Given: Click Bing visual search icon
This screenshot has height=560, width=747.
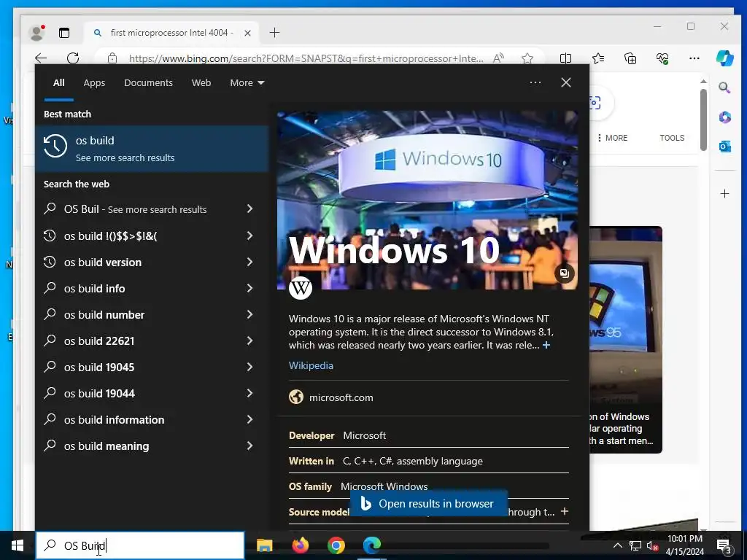Looking at the screenshot, I should [595, 103].
